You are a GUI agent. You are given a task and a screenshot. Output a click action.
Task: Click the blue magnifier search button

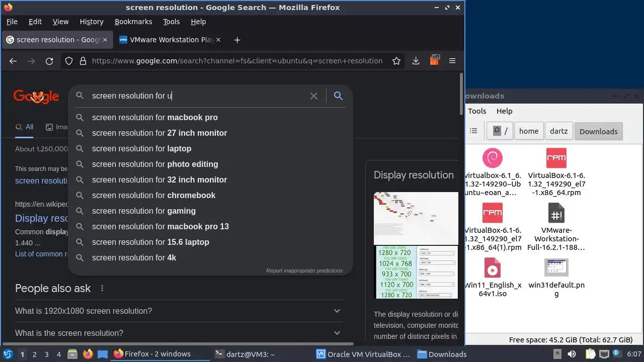[338, 96]
